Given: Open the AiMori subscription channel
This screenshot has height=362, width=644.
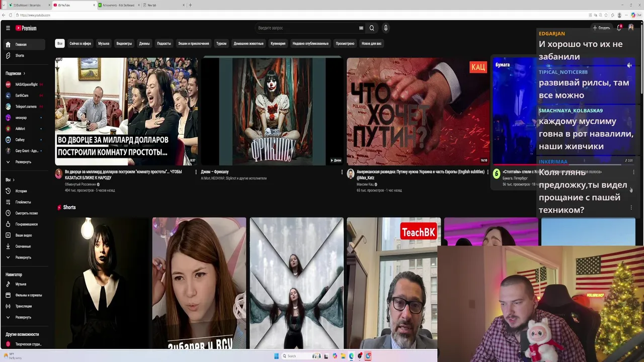Looking at the screenshot, I should coord(23,129).
